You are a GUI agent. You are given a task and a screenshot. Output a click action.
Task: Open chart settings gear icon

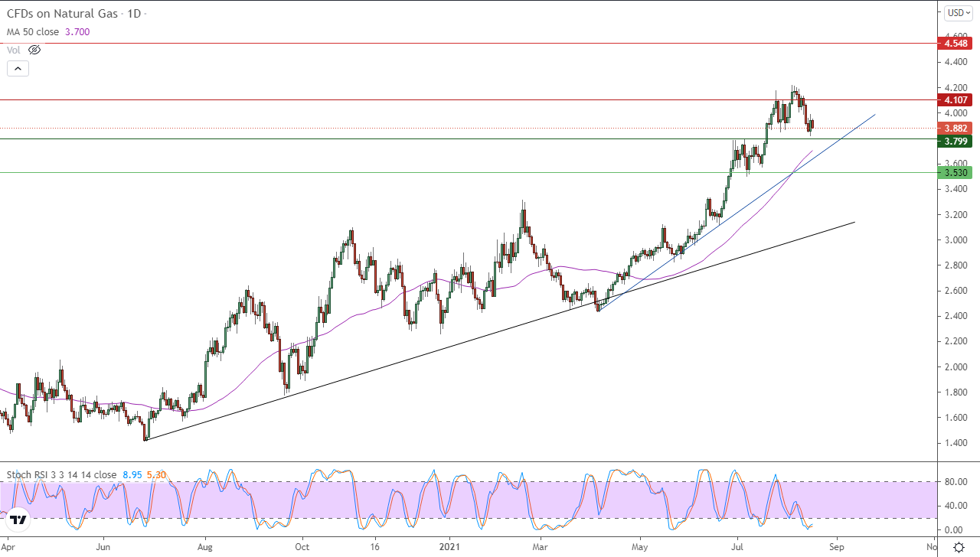(x=959, y=547)
